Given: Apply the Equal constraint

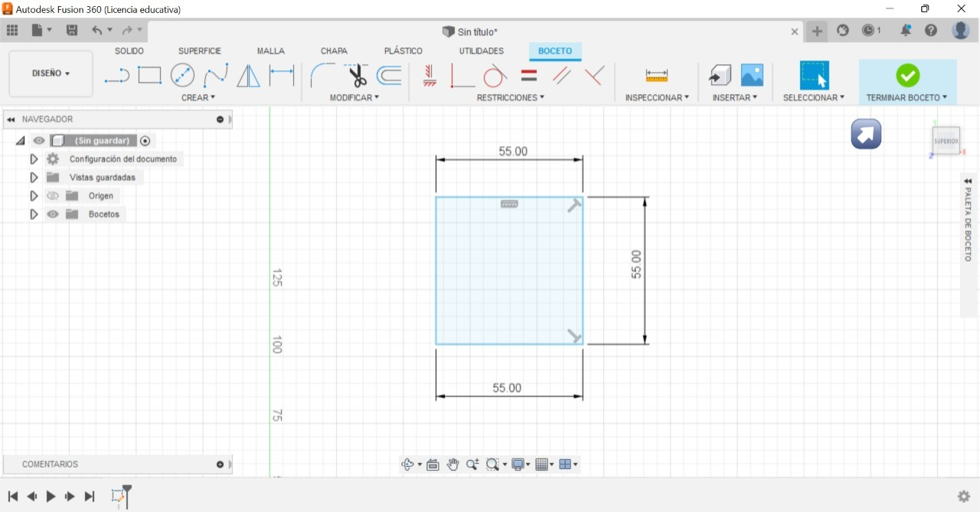Looking at the screenshot, I should [529, 75].
